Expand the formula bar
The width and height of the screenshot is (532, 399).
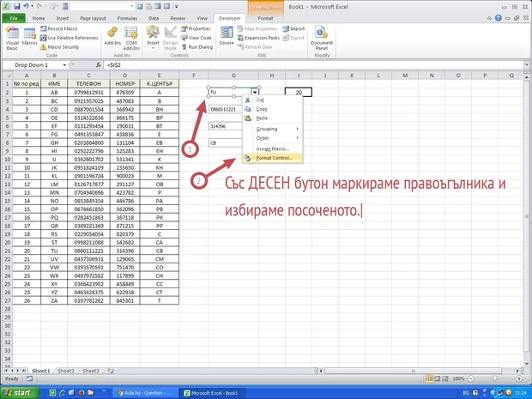pyautogui.click(x=527, y=65)
